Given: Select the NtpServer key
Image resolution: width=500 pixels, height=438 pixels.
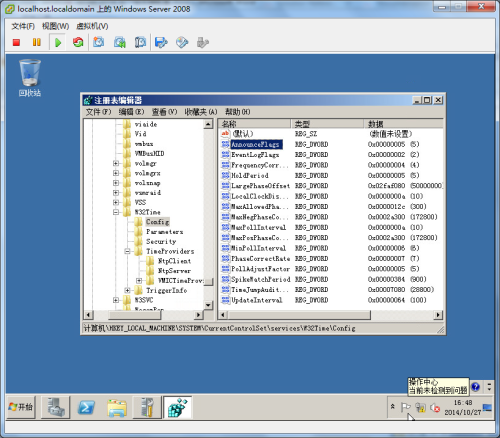Looking at the screenshot, I should [174, 271].
